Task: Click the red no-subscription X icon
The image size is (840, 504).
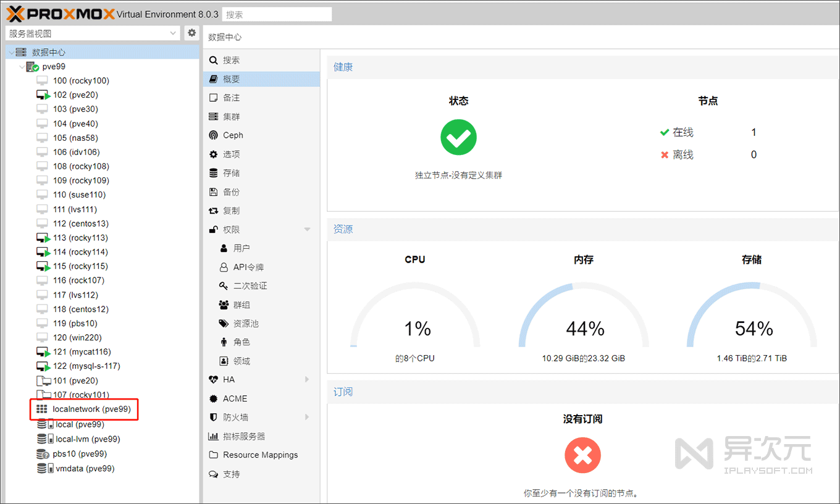Action: (582, 456)
